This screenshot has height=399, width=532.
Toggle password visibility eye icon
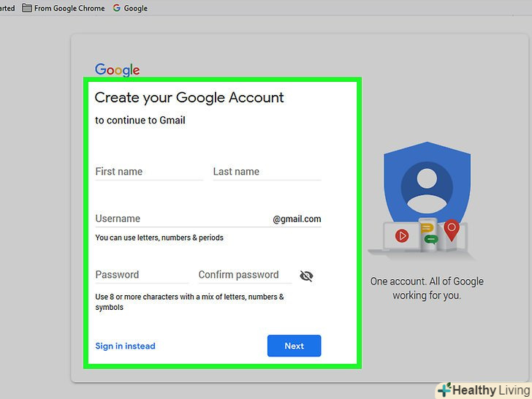pyautogui.click(x=306, y=275)
